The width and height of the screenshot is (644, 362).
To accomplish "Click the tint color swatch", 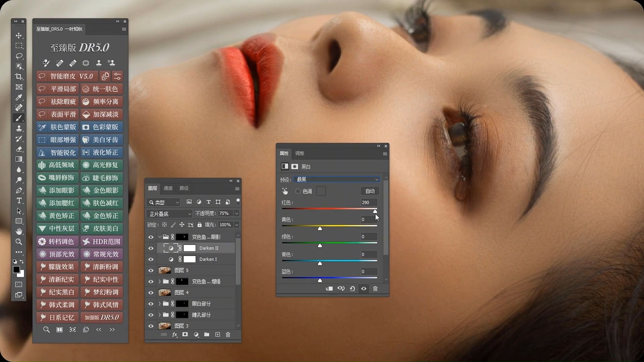I will [x=321, y=191].
